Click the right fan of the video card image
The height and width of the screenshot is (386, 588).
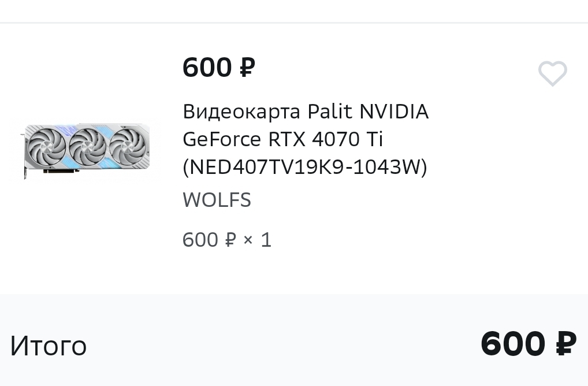click(128, 147)
